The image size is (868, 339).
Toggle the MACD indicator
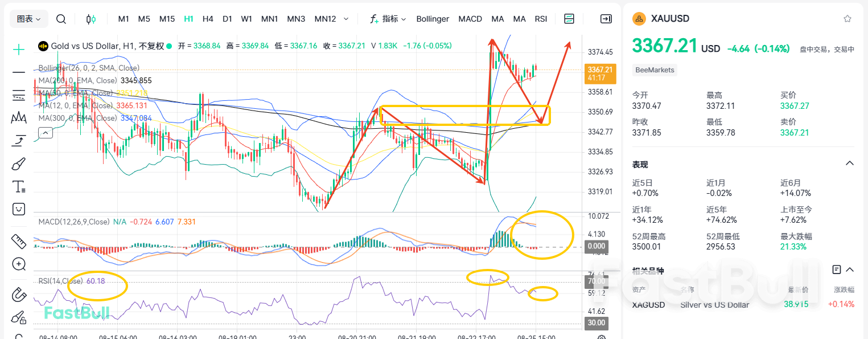(x=470, y=19)
